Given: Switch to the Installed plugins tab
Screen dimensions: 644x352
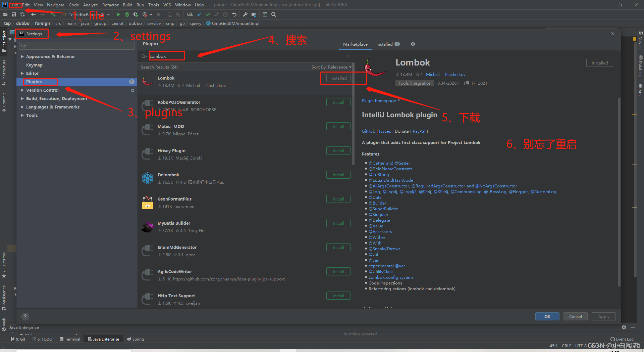Looking at the screenshot, I should 384,44.
